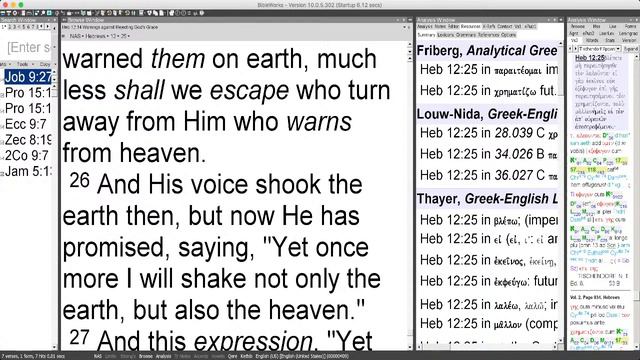Open Louw-Nida entry 28.039

[489, 133]
